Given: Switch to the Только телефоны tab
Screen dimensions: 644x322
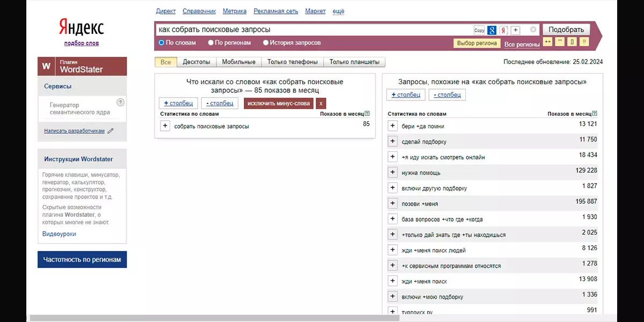Looking at the screenshot, I should [x=292, y=62].
